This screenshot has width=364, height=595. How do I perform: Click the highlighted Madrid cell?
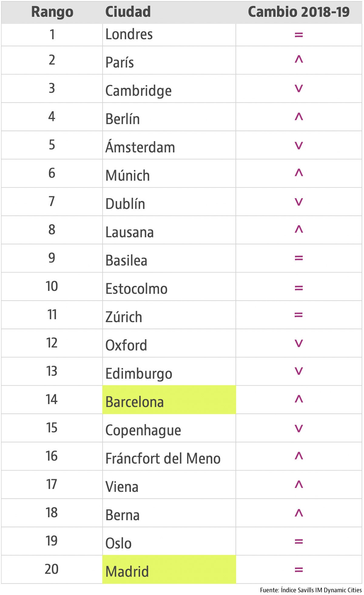tap(169, 570)
